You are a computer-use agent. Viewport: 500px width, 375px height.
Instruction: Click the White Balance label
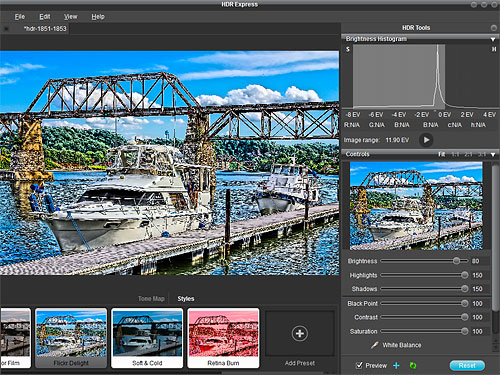[402, 345]
